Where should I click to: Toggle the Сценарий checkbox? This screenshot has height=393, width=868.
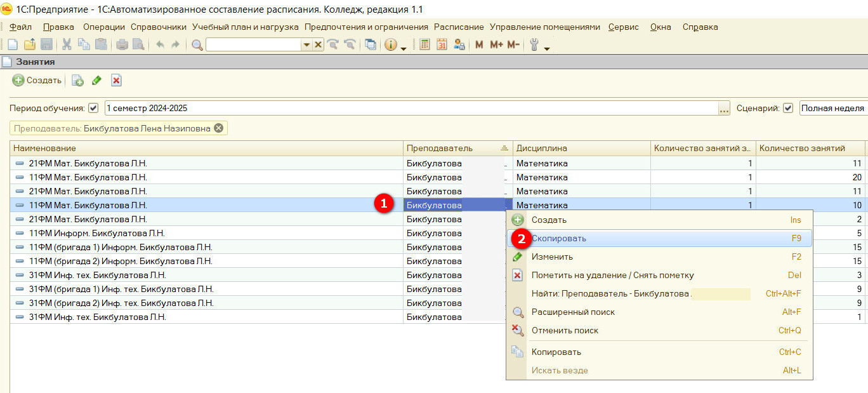coord(788,108)
